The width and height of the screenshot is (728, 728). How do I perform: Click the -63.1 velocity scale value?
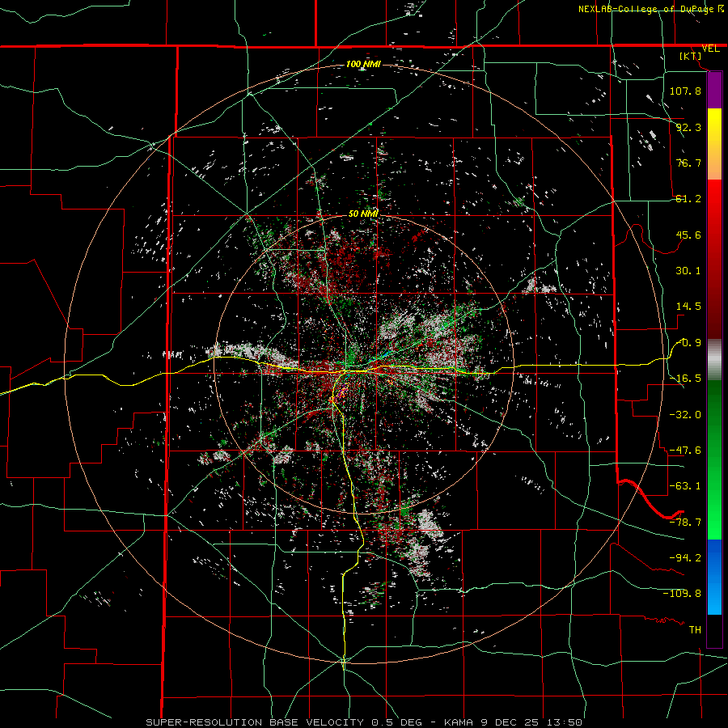coord(685,486)
